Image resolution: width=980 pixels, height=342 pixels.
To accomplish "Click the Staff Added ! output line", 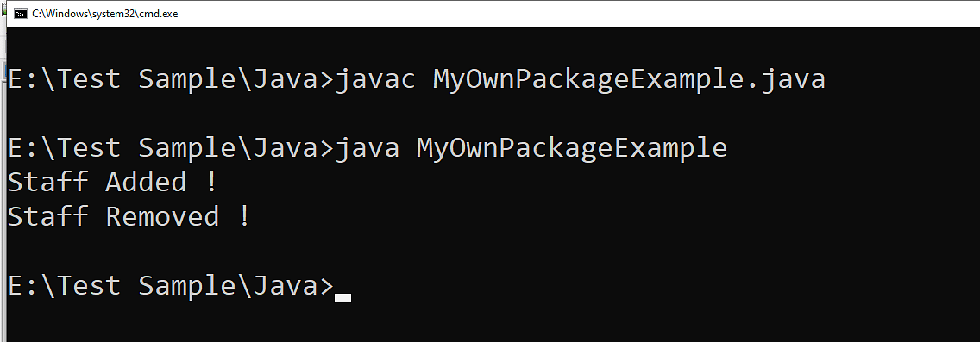I will (112, 183).
